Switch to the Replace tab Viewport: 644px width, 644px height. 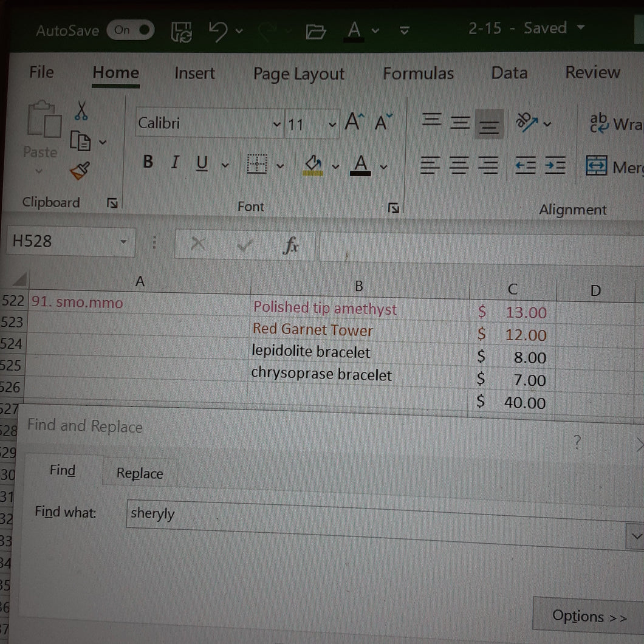point(140,473)
